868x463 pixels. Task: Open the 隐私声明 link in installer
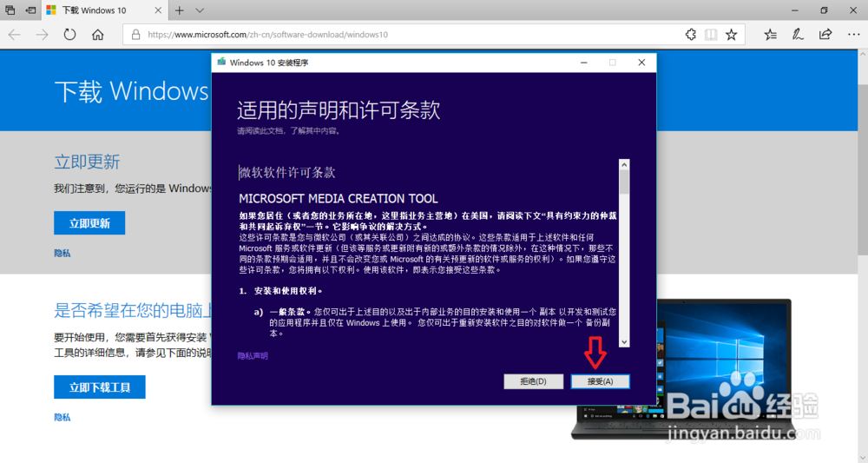click(253, 355)
